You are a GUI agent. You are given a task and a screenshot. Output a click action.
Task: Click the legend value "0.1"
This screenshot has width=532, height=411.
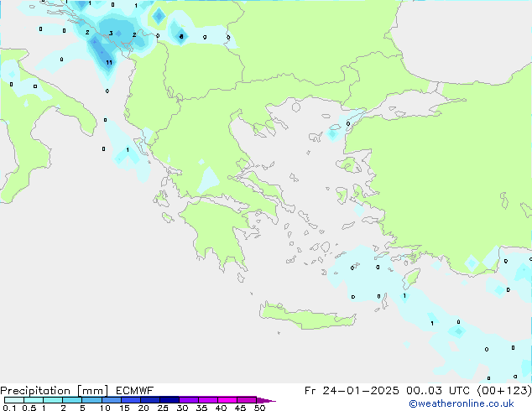(9, 408)
